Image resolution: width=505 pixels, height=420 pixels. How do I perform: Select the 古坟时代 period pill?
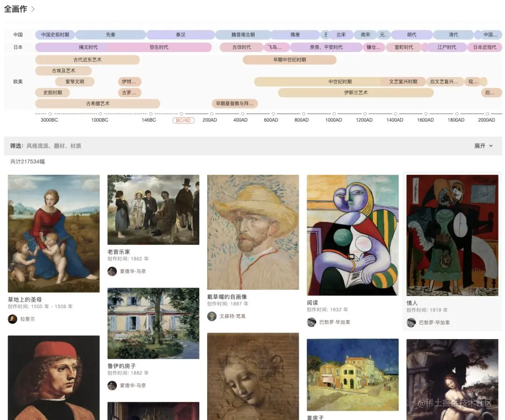(x=242, y=47)
